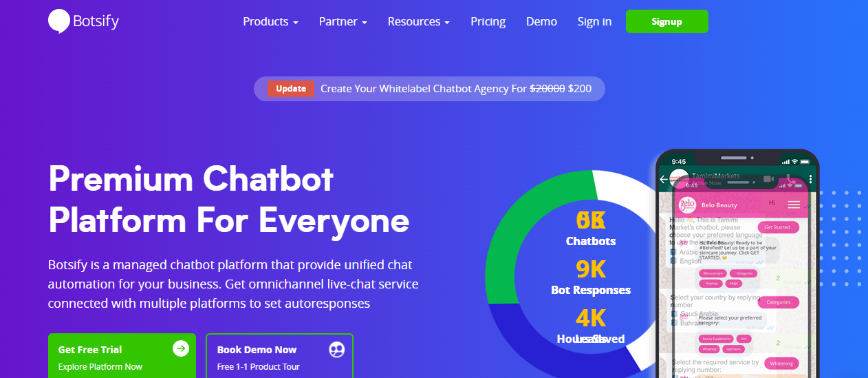868x378 pixels.
Task: Expand the Products dropdown menu
Action: (x=270, y=22)
